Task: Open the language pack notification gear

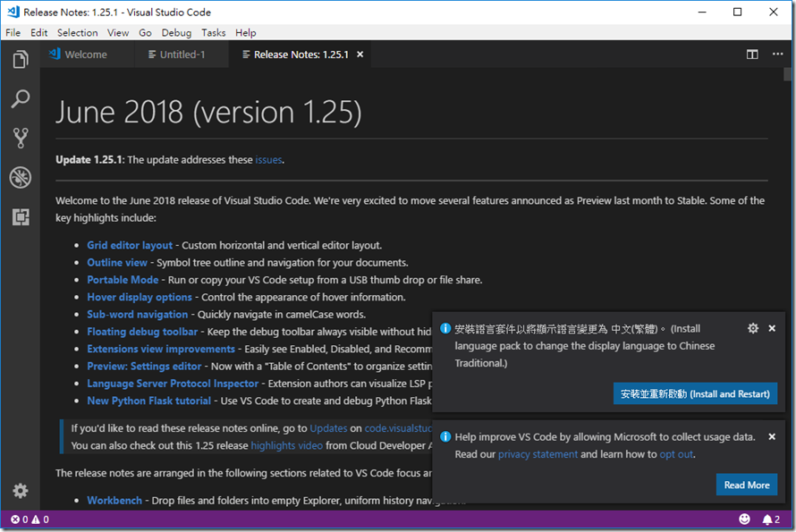Action: pos(753,328)
